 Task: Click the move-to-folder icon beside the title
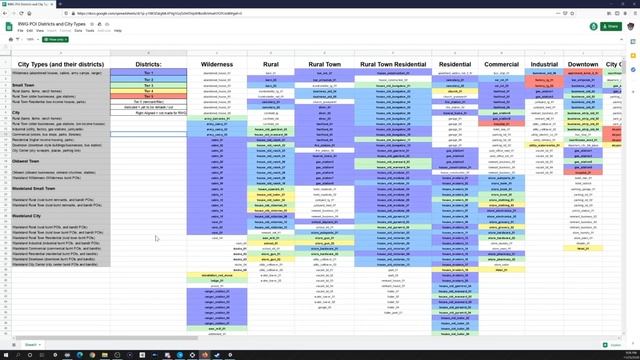tap(99, 24)
